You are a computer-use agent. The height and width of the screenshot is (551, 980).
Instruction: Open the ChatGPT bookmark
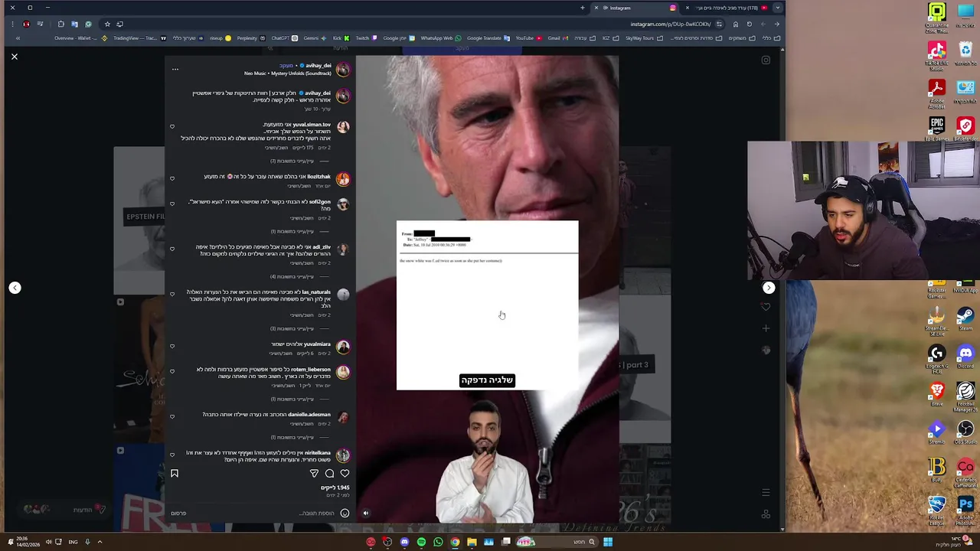284,38
